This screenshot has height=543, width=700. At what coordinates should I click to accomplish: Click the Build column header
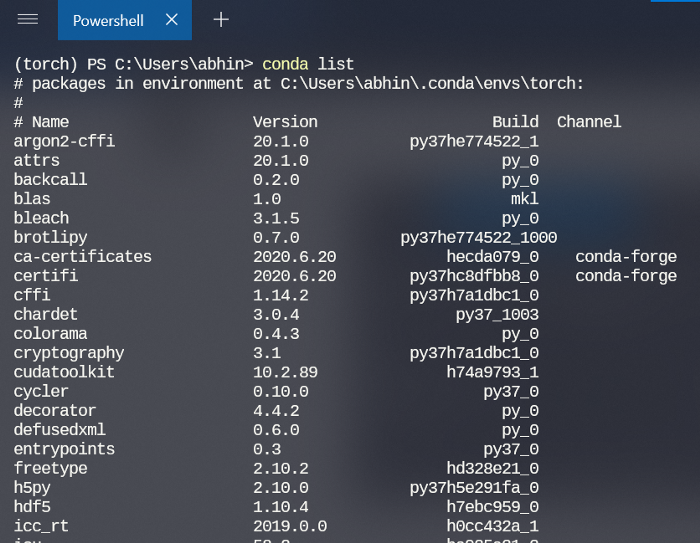pyautogui.click(x=515, y=122)
